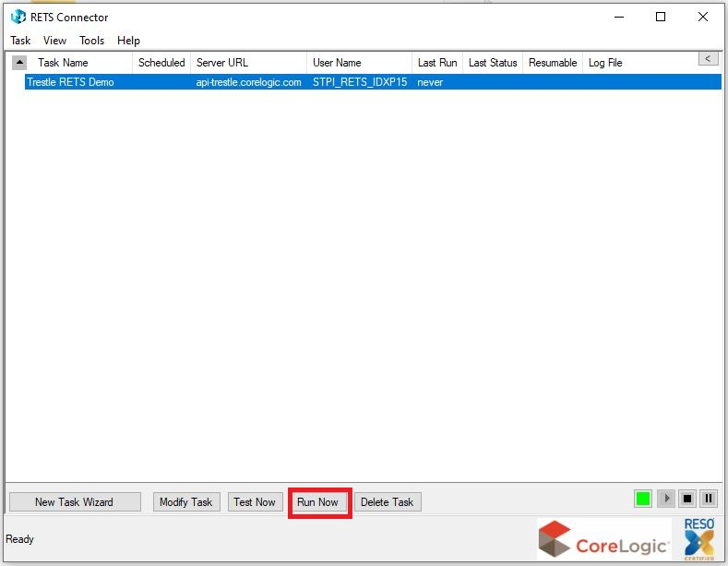
Task: Click the Delete Task button
Action: [388, 502]
